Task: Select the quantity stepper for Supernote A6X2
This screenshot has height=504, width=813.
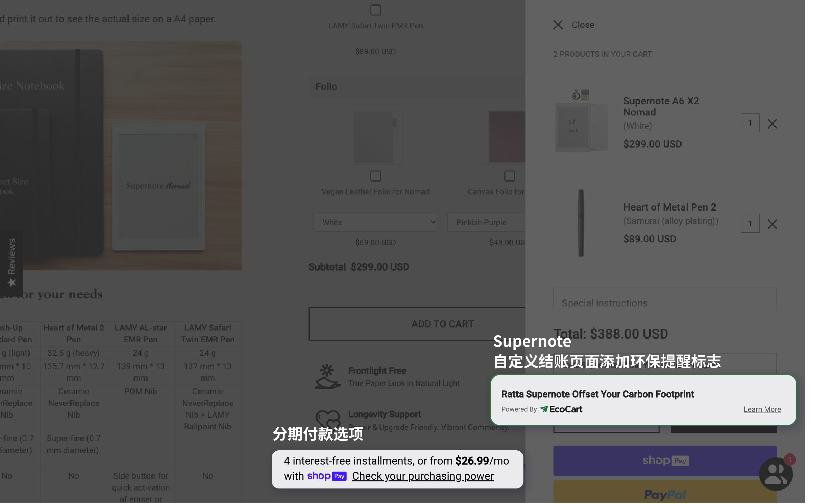Action: [750, 123]
